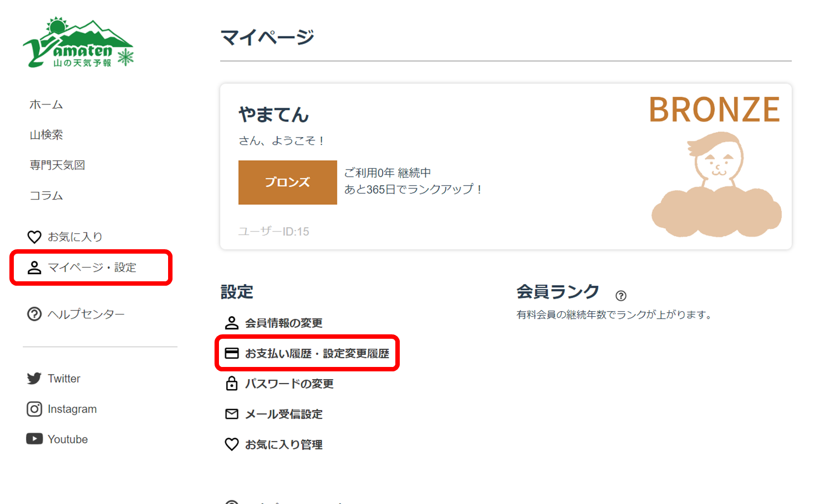Image resolution: width=836 pixels, height=504 pixels.
Task: Click the help icon beside 会員ランク
Action: (x=621, y=296)
